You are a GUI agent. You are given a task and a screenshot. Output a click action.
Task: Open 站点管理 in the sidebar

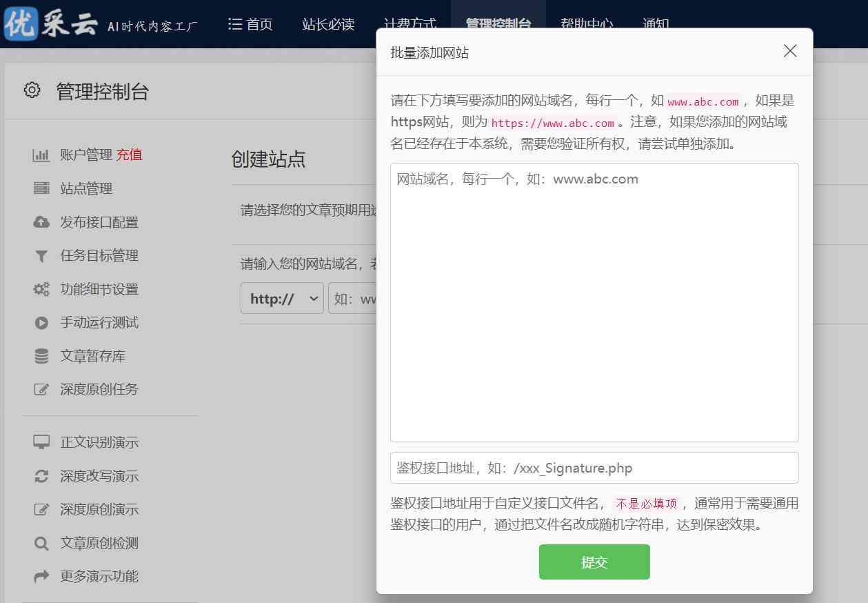point(86,188)
